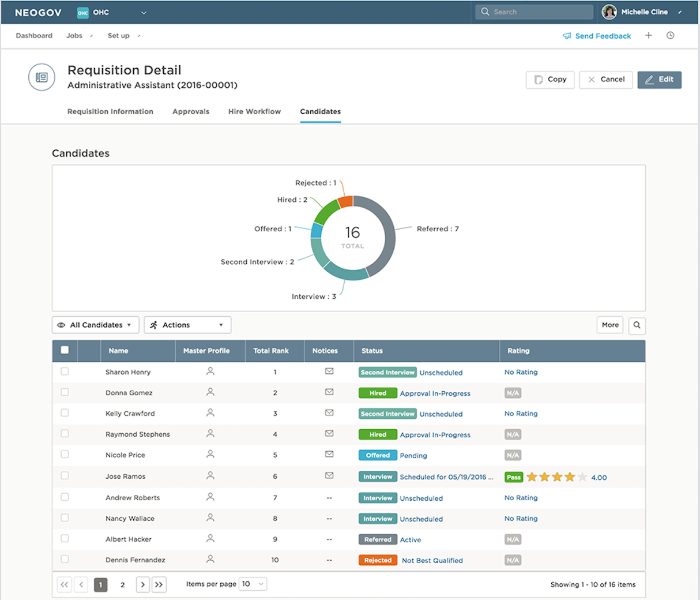Go to next page arrow in pagination
700x600 pixels.
point(143,584)
